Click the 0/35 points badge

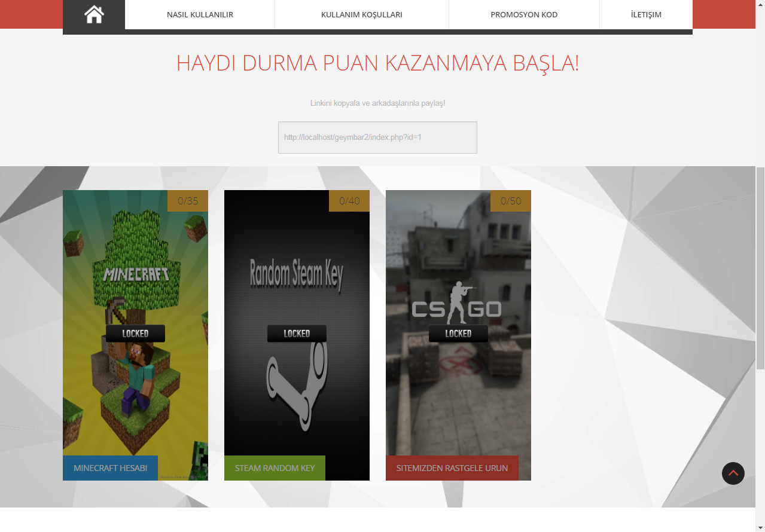point(188,201)
